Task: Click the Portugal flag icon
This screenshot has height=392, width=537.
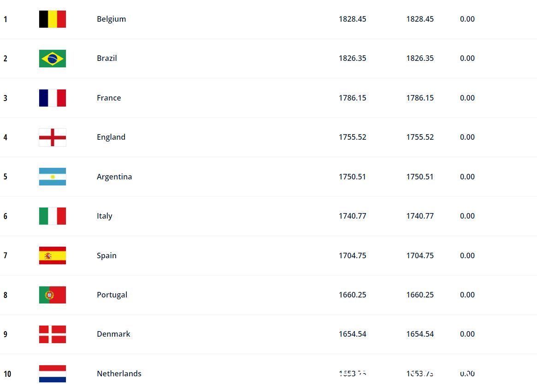Action: click(53, 295)
